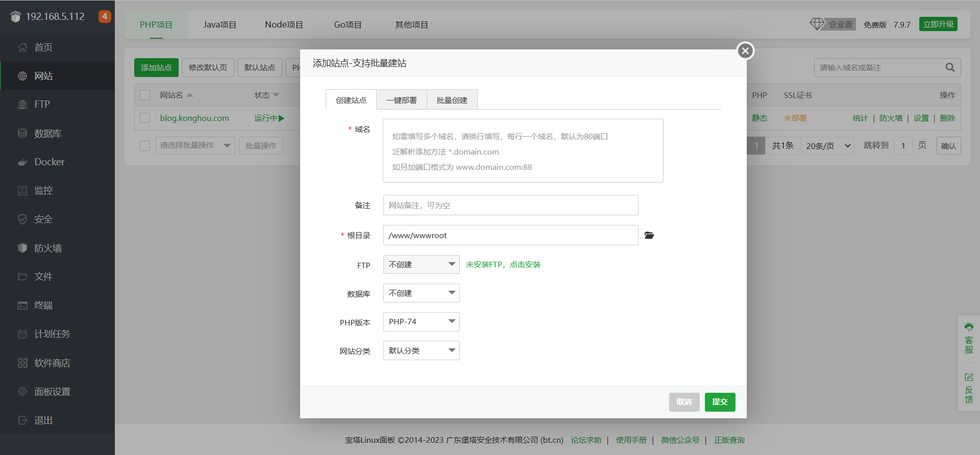Open customer service 客服 widget
980x455 pixels.
coord(969,339)
